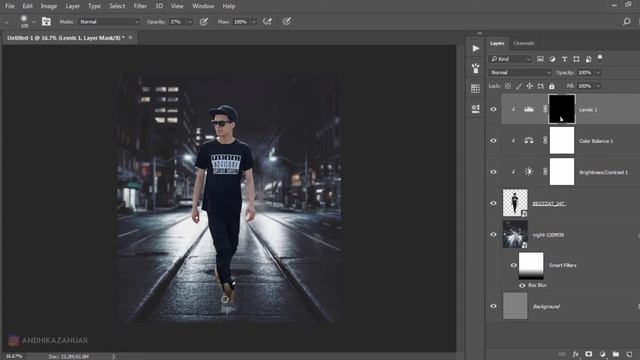The image size is (640, 360).
Task: Open brush Opacity slider arrow
Action: 190,22
